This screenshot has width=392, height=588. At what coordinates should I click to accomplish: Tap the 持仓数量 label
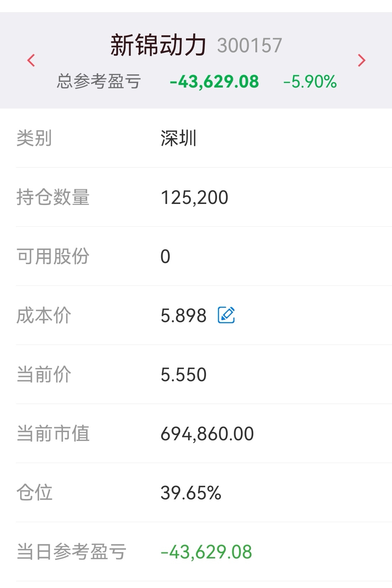pos(53,197)
